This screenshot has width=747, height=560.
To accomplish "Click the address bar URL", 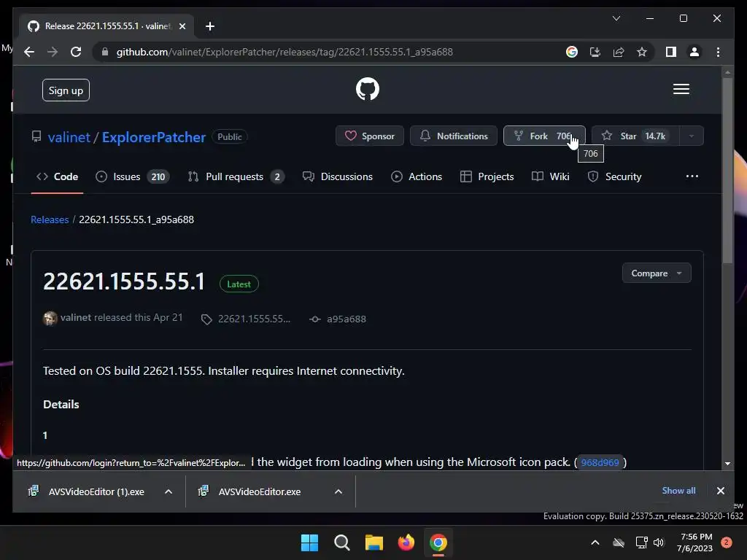I will (285, 52).
